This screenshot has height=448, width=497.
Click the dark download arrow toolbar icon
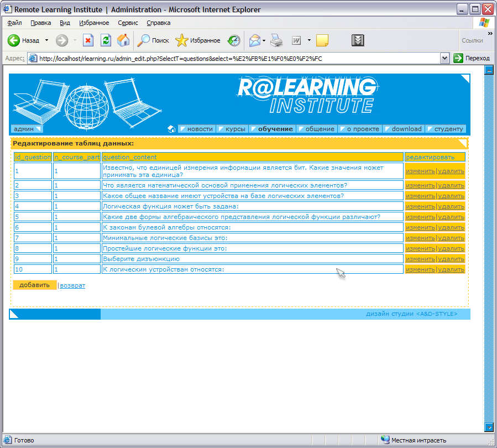(358, 40)
